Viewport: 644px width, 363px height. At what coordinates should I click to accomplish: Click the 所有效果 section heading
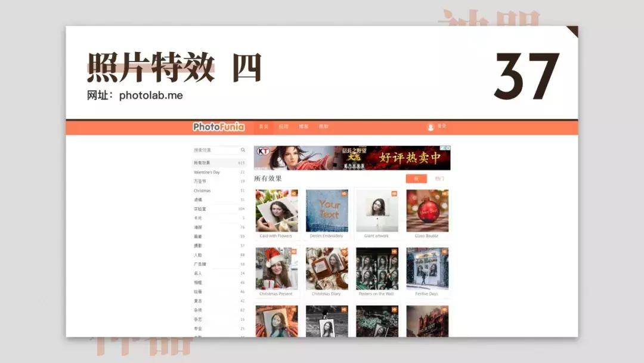pos(268,179)
